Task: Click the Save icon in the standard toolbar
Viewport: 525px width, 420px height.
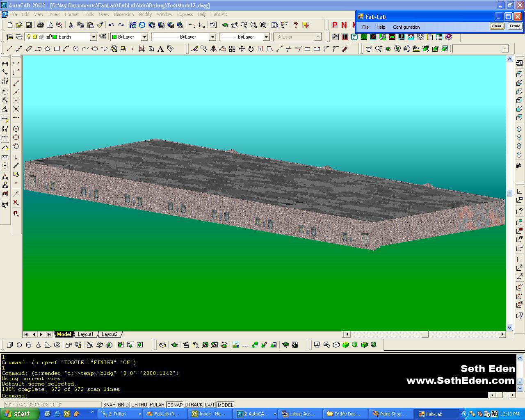Action: (28, 25)
